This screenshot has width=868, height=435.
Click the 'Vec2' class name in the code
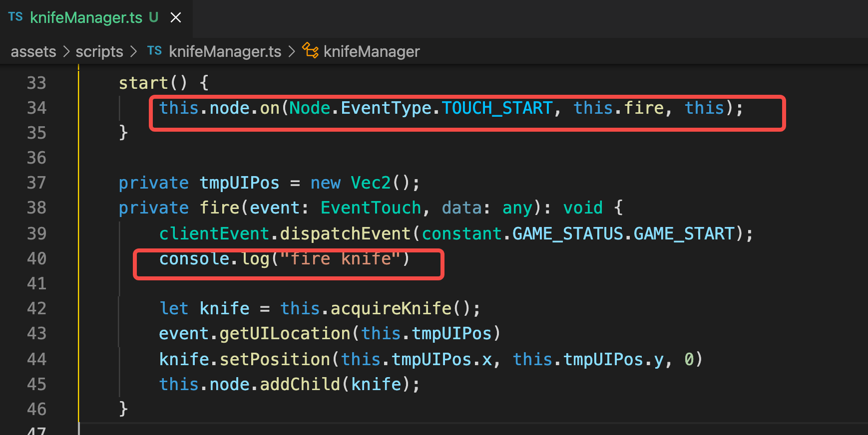click(x=371, y=183)
